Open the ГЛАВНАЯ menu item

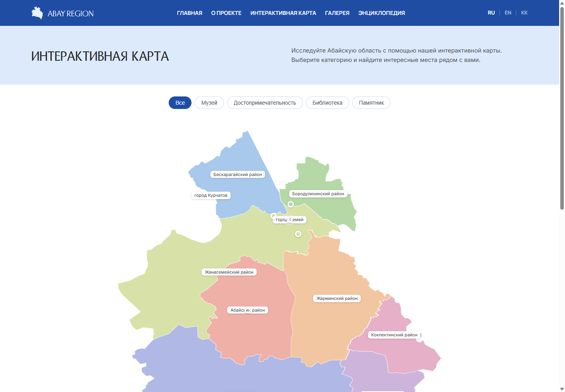coord(190,13)
